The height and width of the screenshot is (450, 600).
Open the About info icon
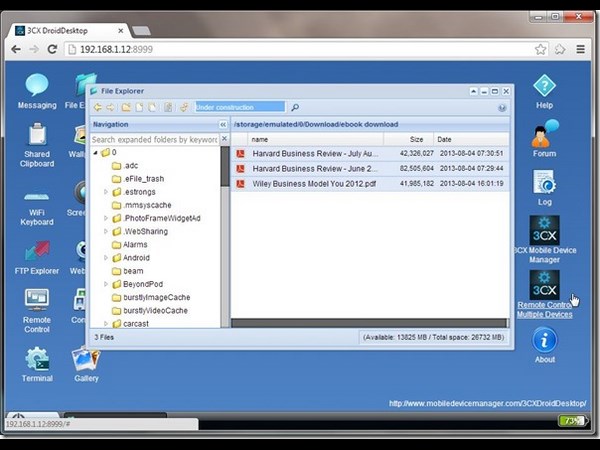click(x=544, y=340)
